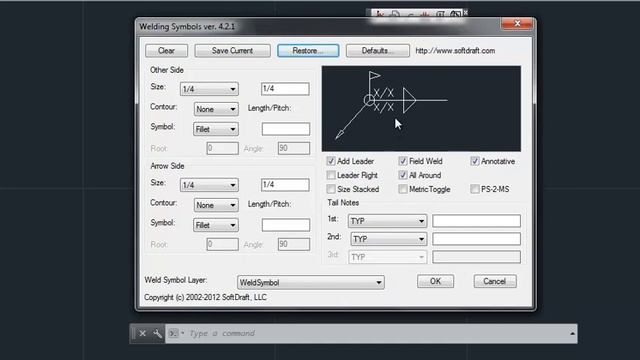Image resolution: width=640 pixels, height=360 pixels.
Task: Open Arrow Side Size dropdown
Action: pos(209,185)
